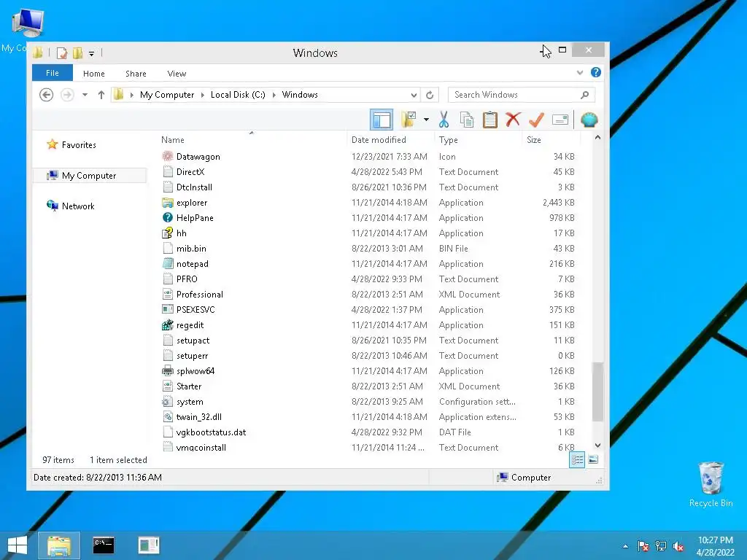
Task: Select the notepad application icon
Action: (167, 263)
